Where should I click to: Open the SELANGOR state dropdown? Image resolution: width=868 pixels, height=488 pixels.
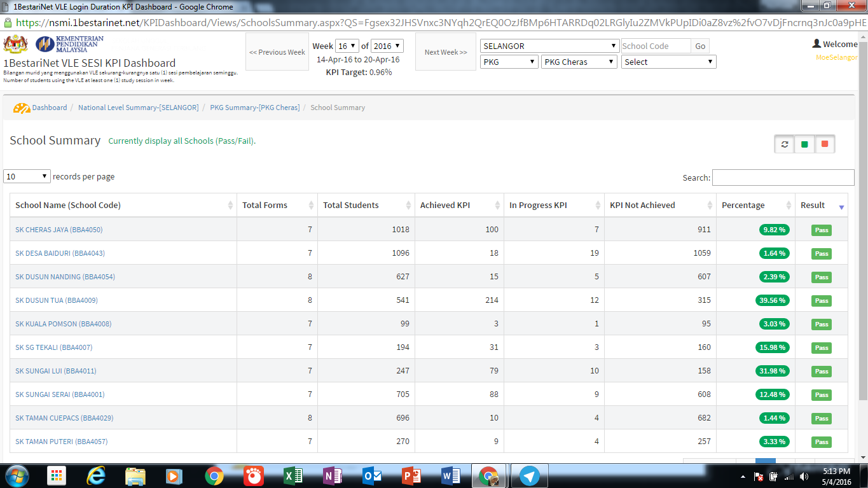pyautogui.click(x=550, y=46)
